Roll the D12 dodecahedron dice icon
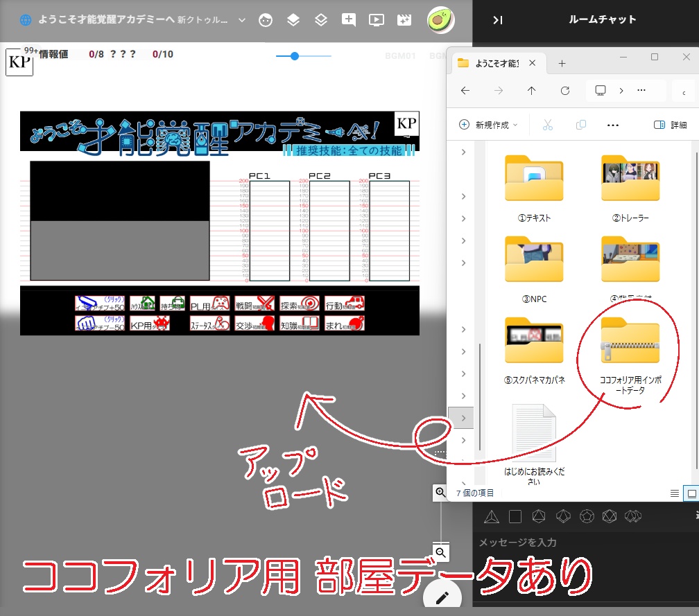 (587, 516)
